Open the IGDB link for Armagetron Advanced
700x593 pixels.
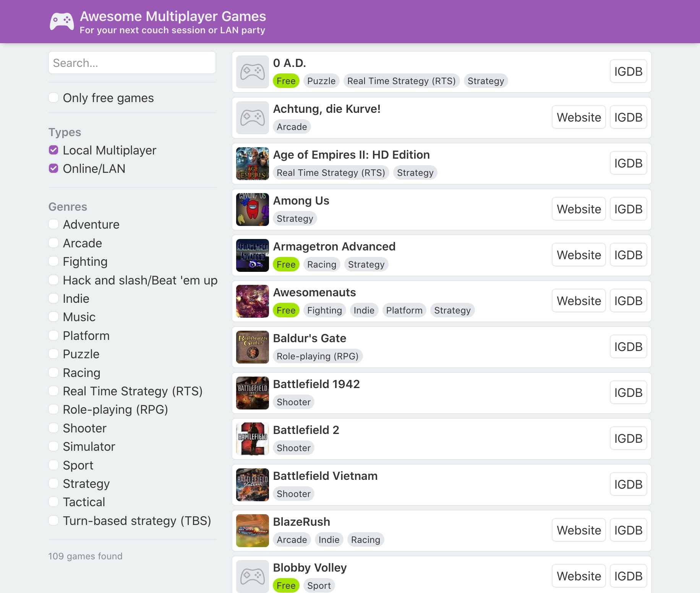(628, 255)
